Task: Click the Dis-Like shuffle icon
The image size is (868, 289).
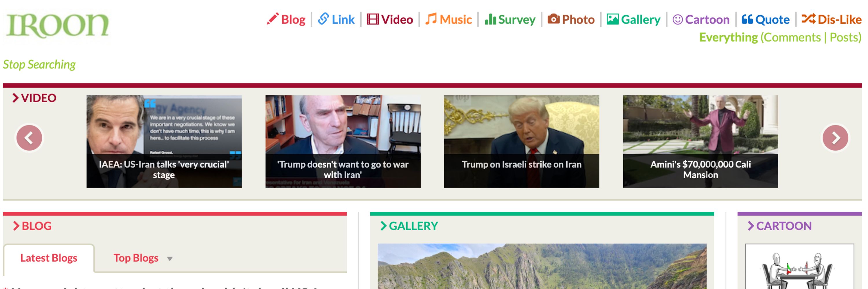Action: (808, 19)
